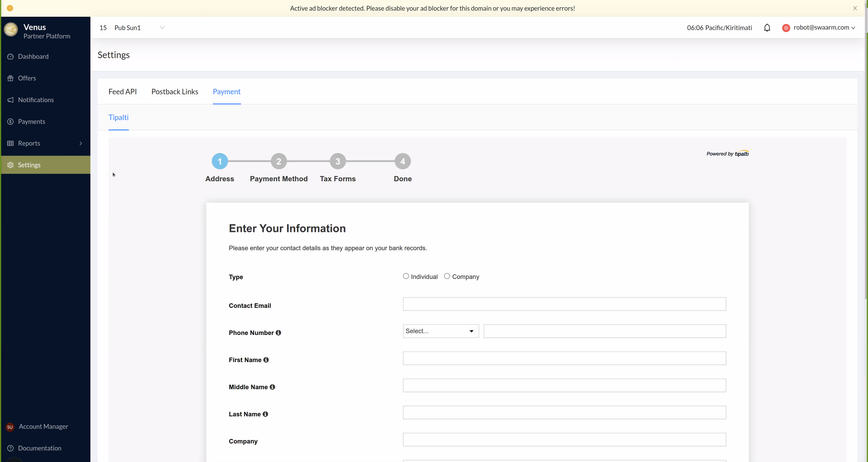Select the Individual type radio button
Image resolution: width=868 pixels, height=462 pixels.
[406, 276]
